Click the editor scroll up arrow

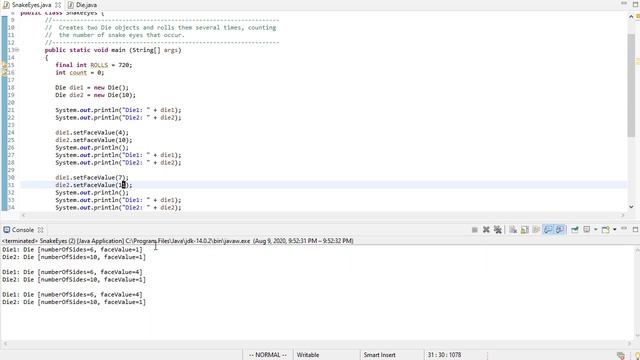tap(631, 16)
